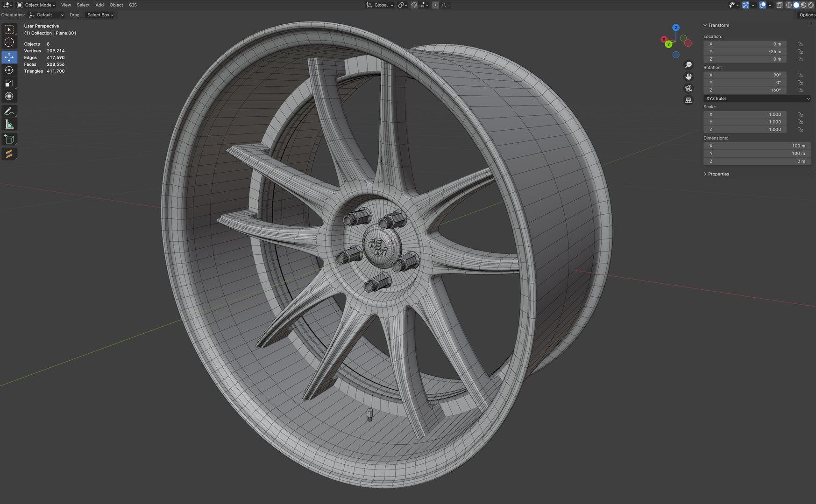Screen dimensions: 816x504
Task: Toggle snapping magnet
Action: [414, 5]
